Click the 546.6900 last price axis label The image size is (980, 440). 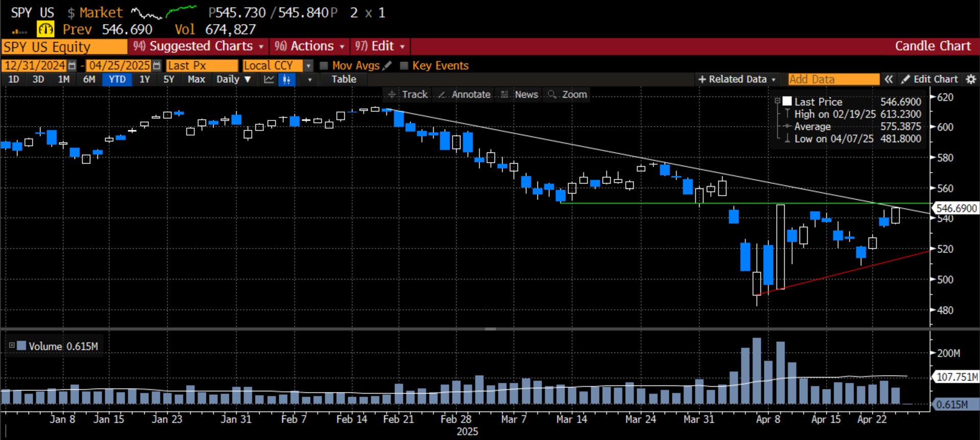pyautogui.click(x=956, y=208)
